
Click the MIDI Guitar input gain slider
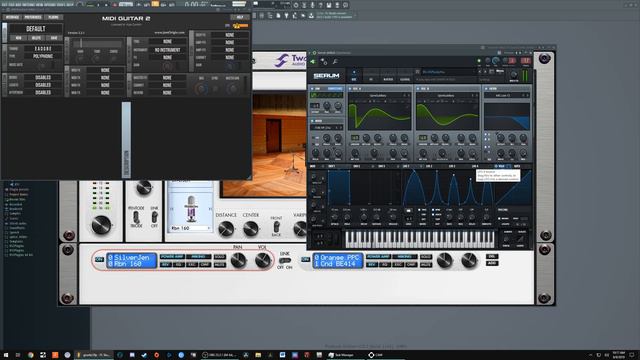(x=96, y=43)
